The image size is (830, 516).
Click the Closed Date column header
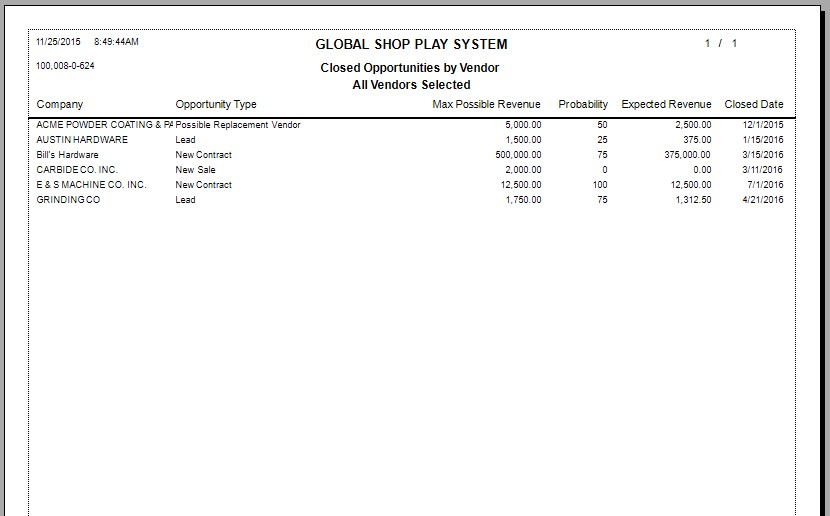[754, 104]
